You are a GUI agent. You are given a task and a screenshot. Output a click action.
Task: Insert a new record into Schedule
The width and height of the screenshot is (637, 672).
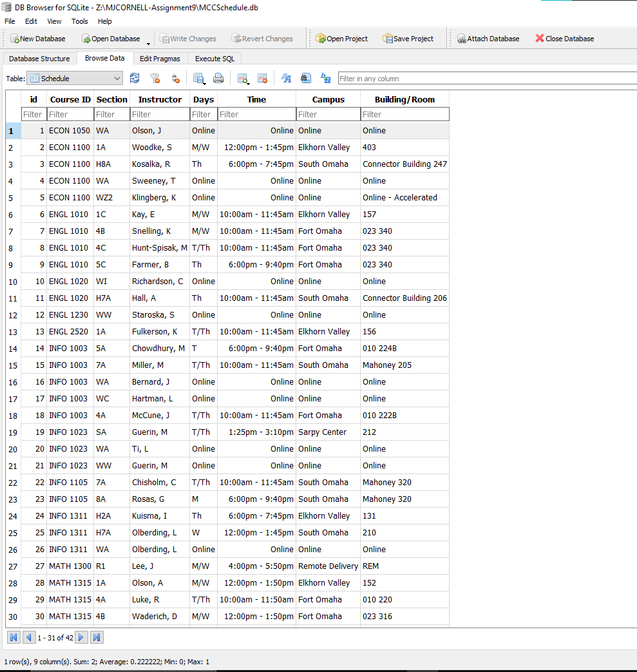[243, 78]
